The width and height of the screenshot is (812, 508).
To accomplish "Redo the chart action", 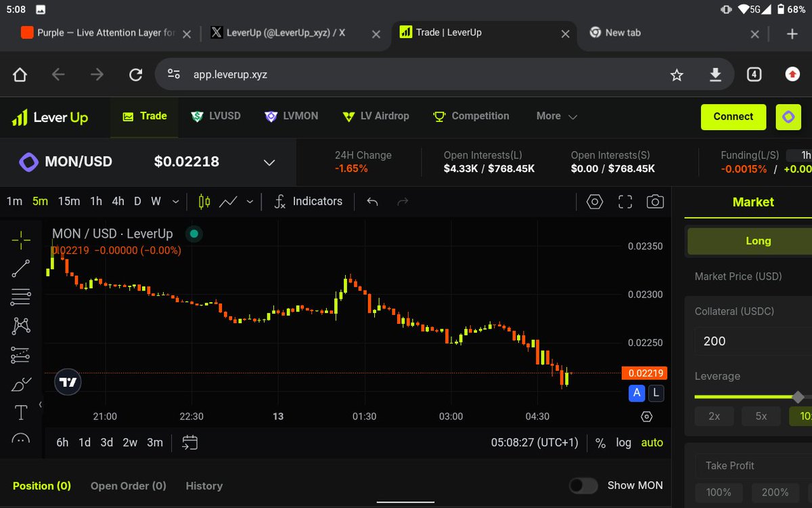I will tap(403, 201).
